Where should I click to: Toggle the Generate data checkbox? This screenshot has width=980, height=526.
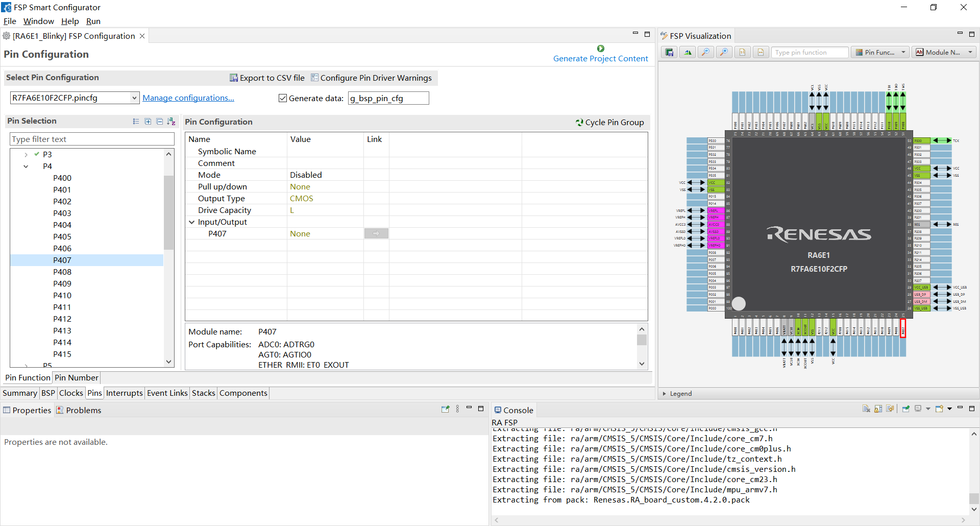[283, 98]
